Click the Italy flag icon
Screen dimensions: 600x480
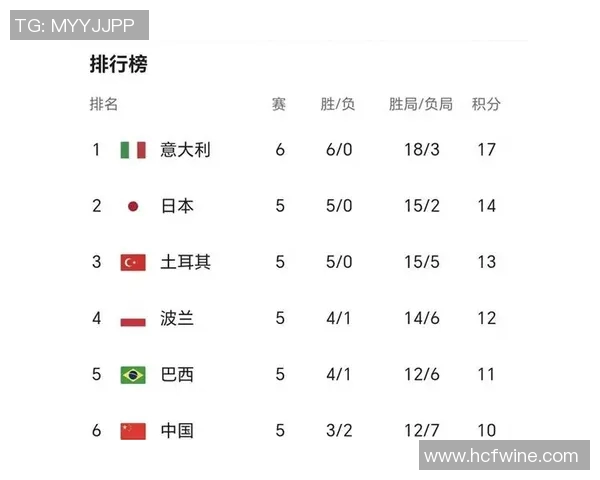pos(132,150)
